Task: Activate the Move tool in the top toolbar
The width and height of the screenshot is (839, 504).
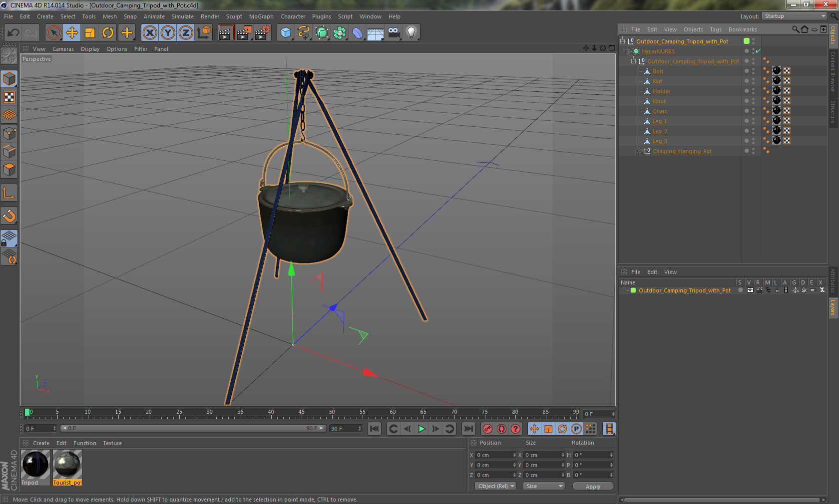Action: click(72, 33)
